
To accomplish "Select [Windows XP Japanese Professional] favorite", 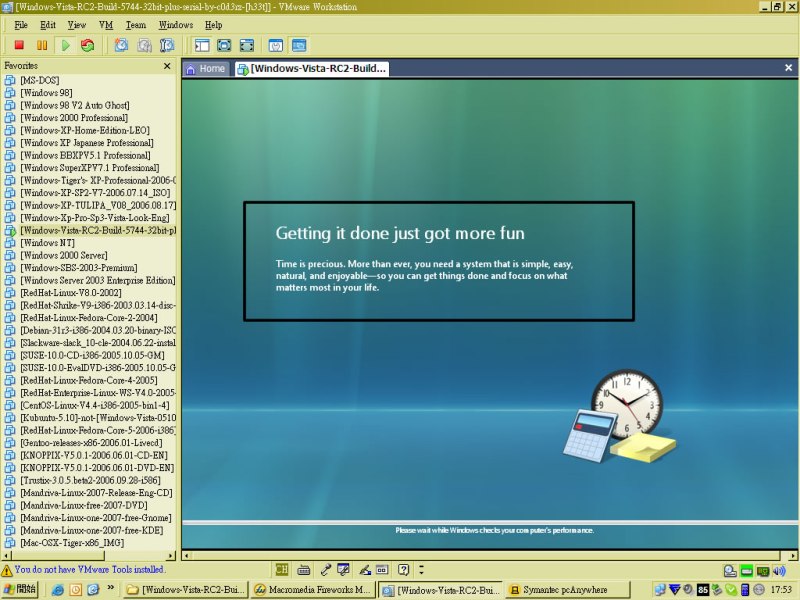I will (x=87, y=142).
